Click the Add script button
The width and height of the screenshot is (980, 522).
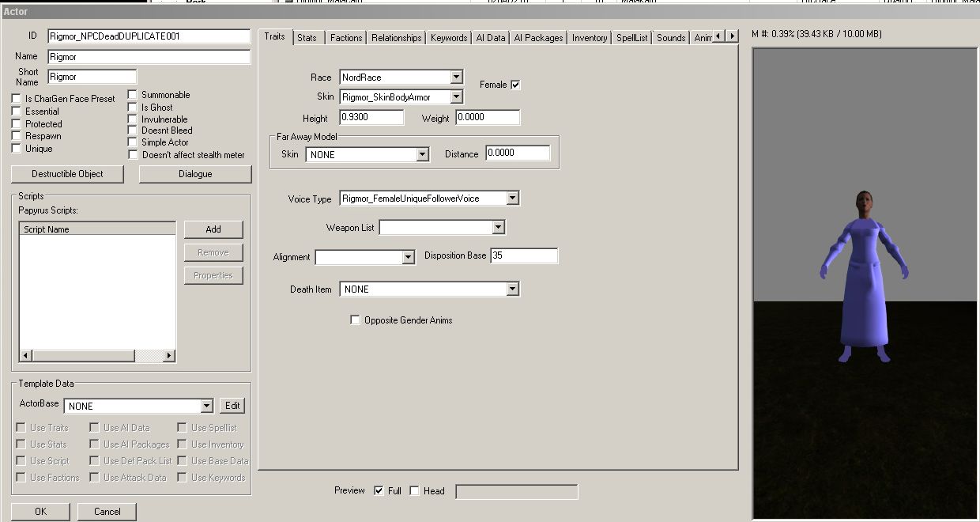(213, 229)
